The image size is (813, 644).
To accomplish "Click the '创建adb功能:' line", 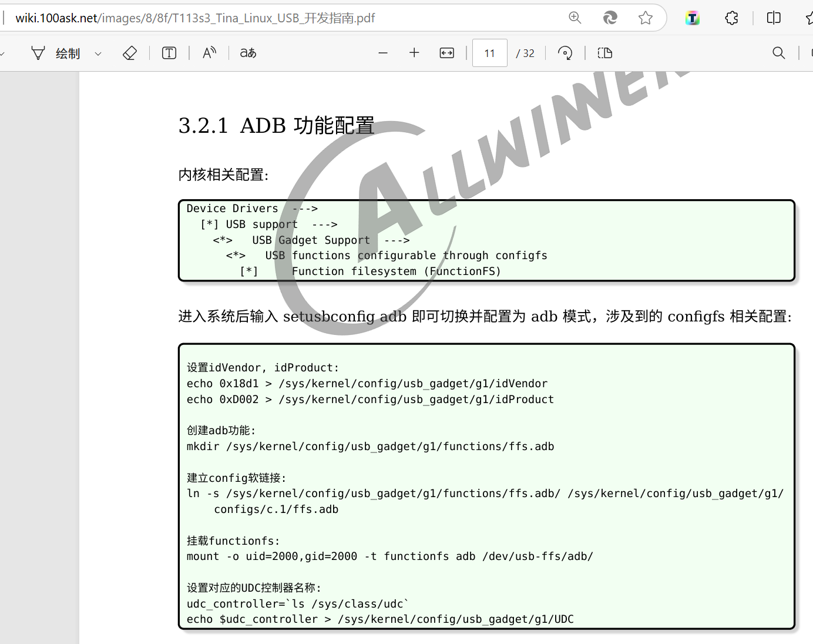I will 221,431.
